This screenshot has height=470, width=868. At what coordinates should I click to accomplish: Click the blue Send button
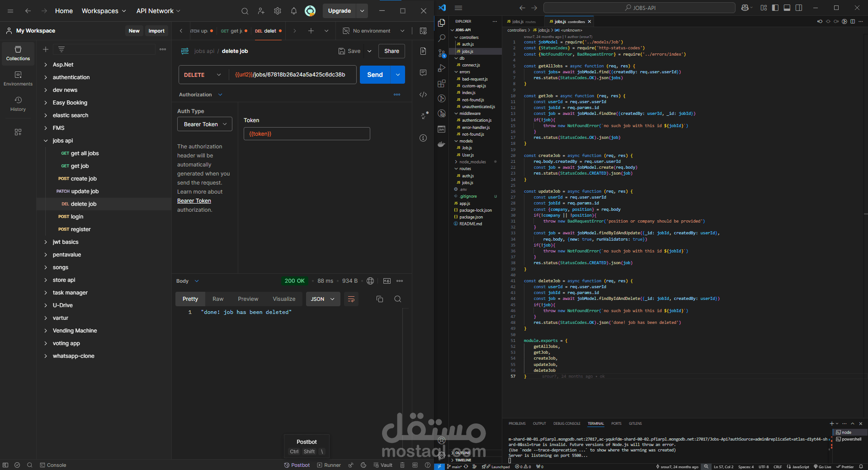click(375, 75)
